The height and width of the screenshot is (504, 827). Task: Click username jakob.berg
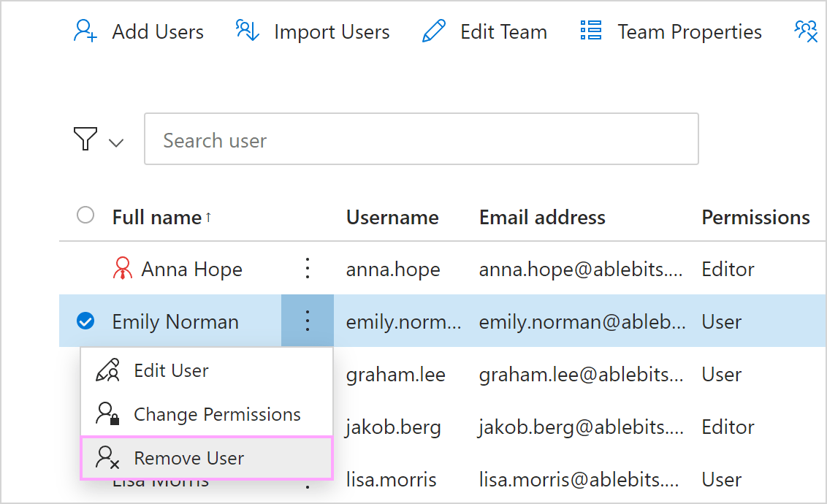click(x=394, y=427)
